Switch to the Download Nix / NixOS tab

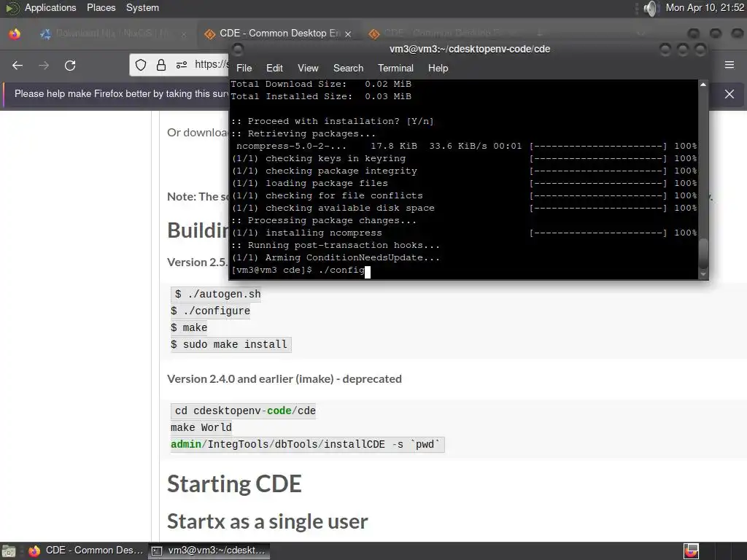click(x=113, y=34)
